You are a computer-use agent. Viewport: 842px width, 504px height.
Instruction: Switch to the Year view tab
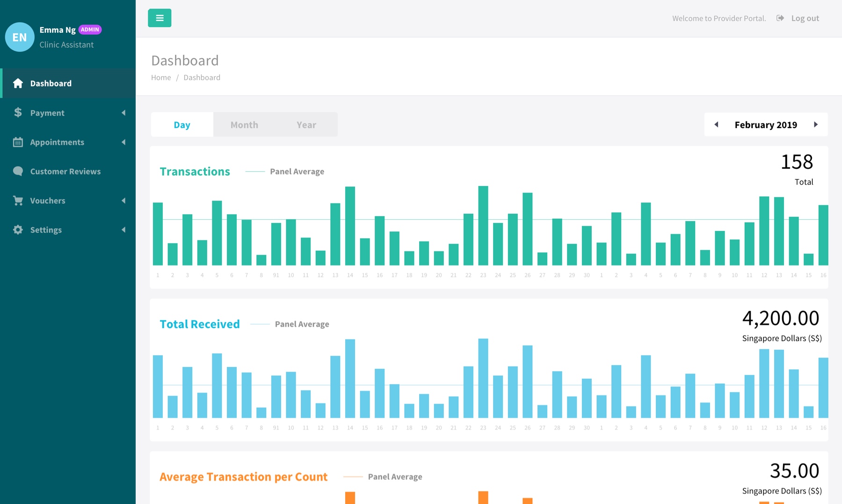(x=306, y=124)
